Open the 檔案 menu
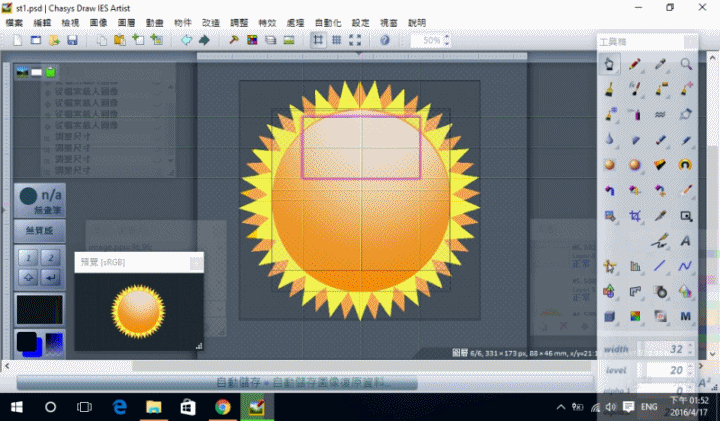Screen dimensions: 720x421 click(x=14, y=22)
